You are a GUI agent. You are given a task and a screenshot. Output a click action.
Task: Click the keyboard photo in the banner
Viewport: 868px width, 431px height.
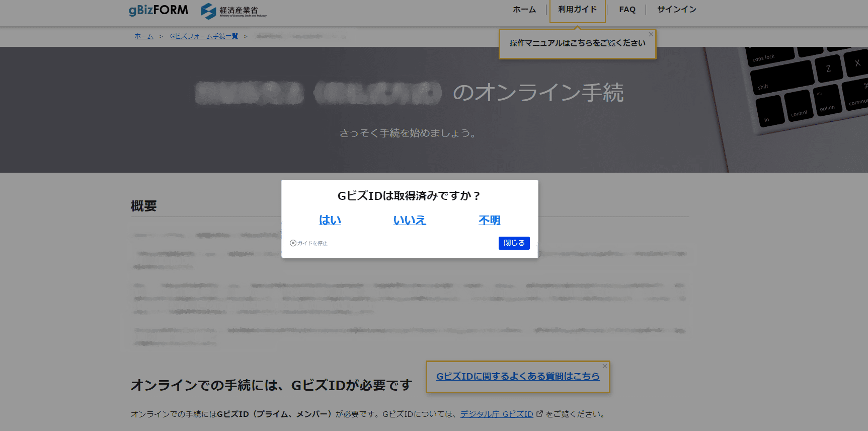805,91
